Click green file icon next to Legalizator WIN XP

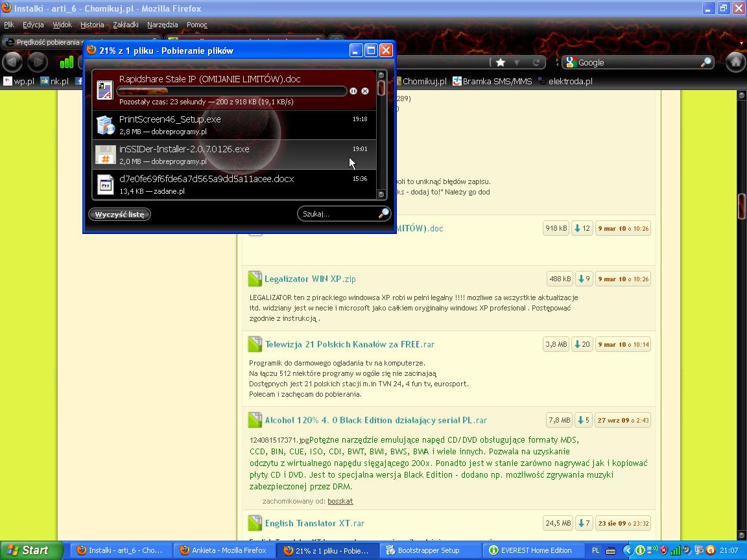[x=255, y=279]
